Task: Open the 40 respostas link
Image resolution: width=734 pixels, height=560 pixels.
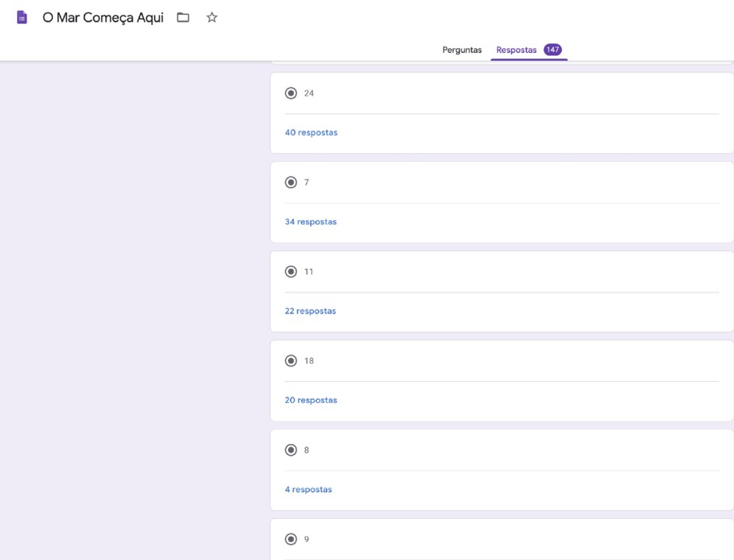Action: coord(311,133)
